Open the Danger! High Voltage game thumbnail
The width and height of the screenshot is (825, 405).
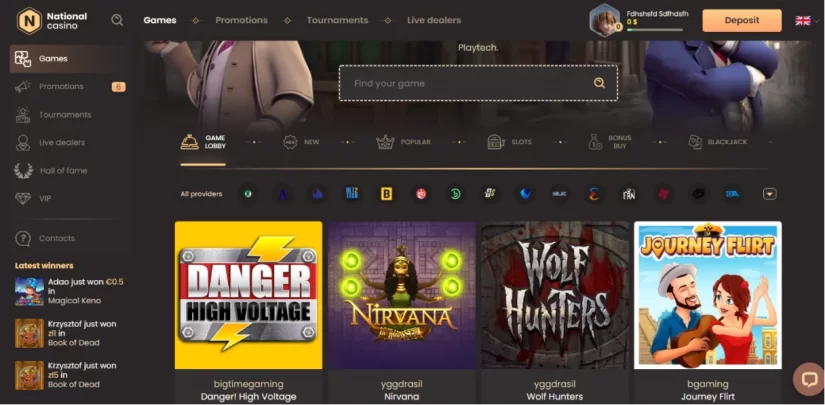[248, 295]
